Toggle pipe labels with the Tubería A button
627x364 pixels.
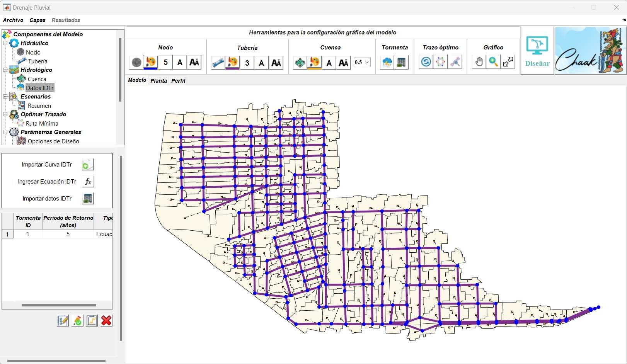261,63
